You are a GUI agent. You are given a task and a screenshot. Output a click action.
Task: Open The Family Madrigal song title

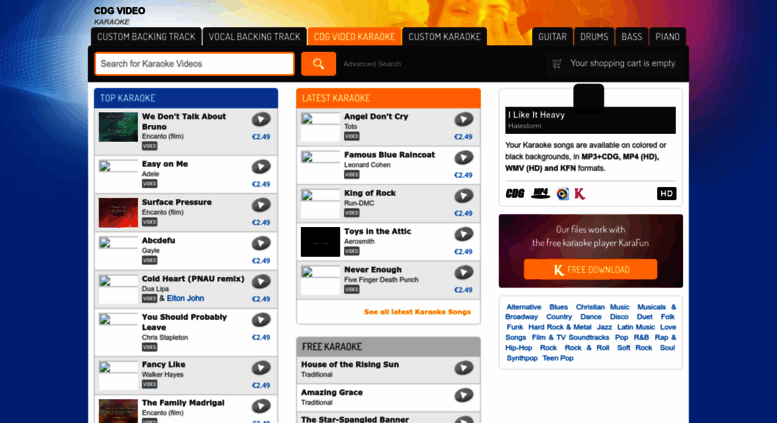(x=183, y=403)
